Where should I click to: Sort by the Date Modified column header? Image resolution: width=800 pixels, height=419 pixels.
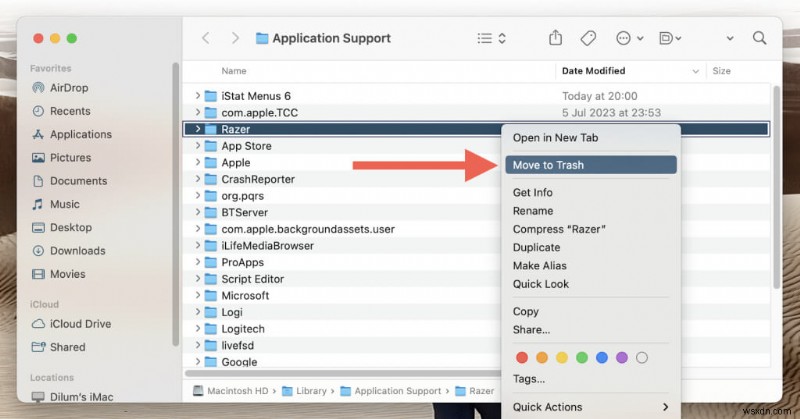click(593, 71)
